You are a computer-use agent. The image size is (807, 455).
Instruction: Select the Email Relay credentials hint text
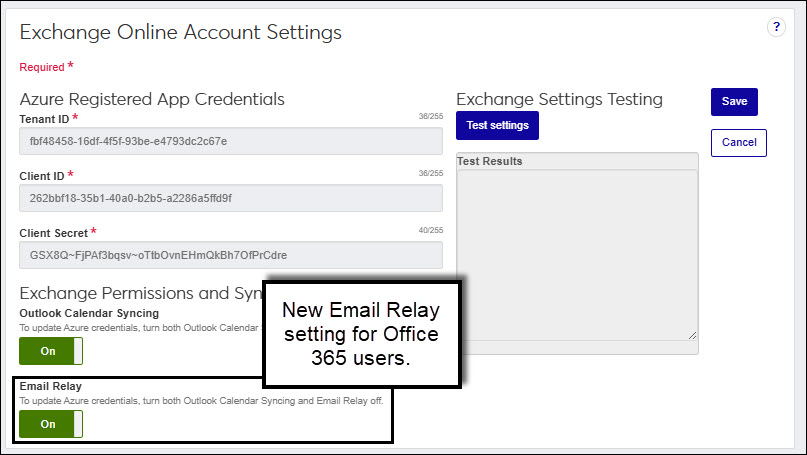coord(201,400)
